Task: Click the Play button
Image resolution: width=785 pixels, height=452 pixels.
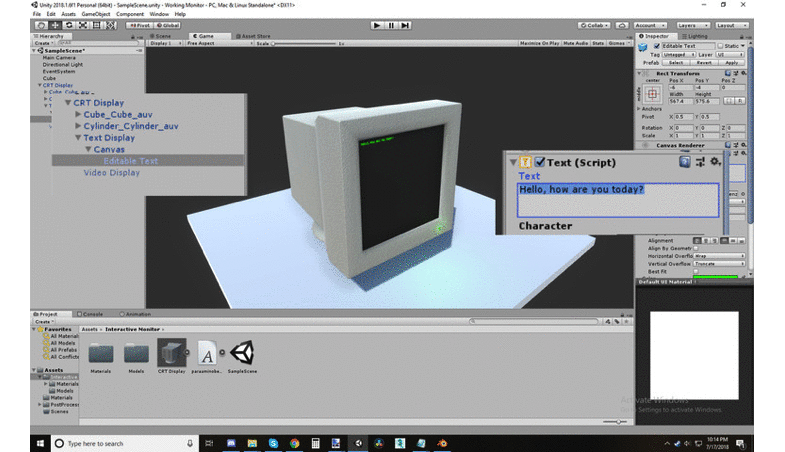Action: point(377,25)
